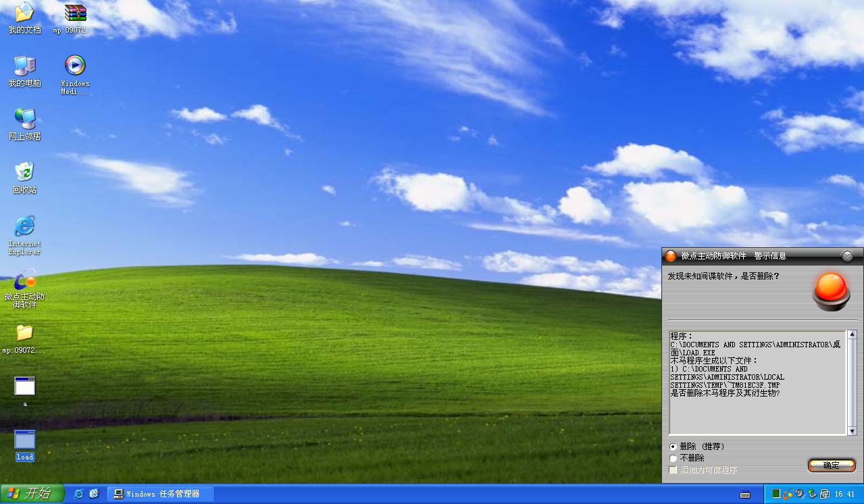Screen dimensions: 864x504
Task: Select the 删除 (推荐) radio option
Action: [697, 447]
